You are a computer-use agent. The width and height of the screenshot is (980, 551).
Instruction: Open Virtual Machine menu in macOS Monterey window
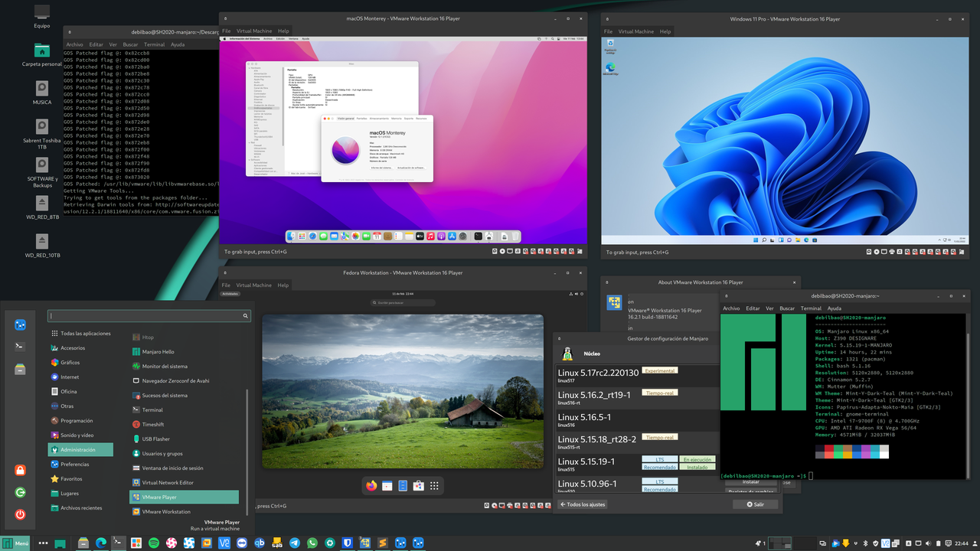(x=253, y=31)
